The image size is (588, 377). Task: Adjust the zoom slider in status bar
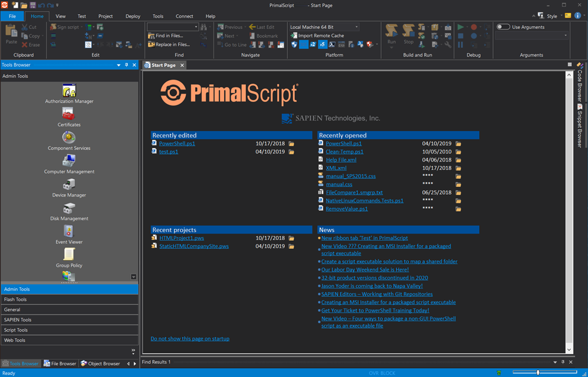(539, 372)
